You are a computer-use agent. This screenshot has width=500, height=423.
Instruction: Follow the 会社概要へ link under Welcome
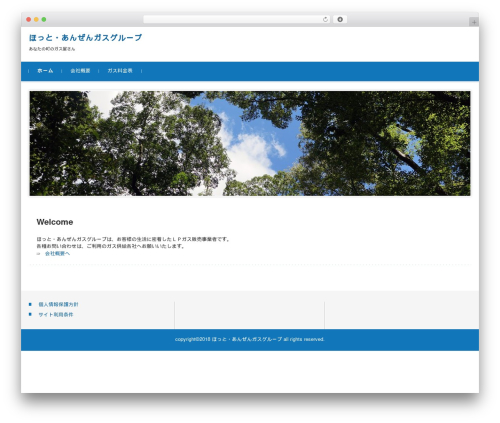(57, 254)
